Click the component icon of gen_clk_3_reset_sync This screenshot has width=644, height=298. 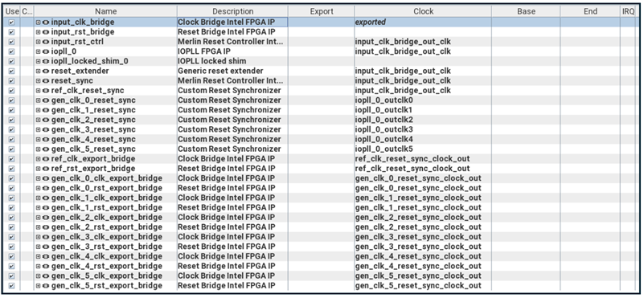(x=45, y=129)
